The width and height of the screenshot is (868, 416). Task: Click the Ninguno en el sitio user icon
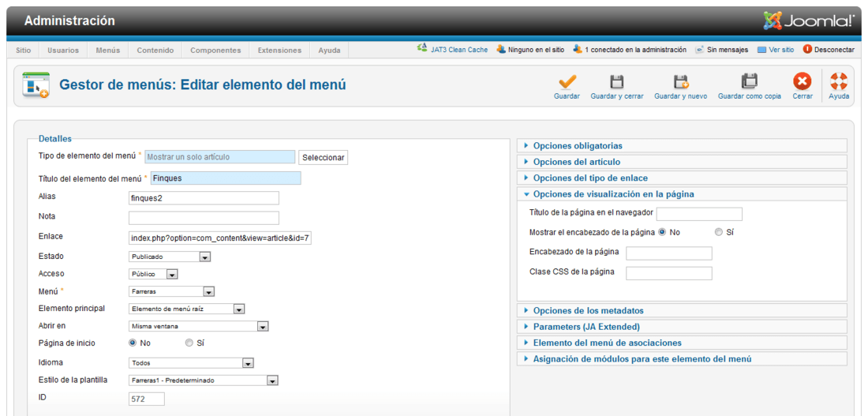tap(501, 49)
